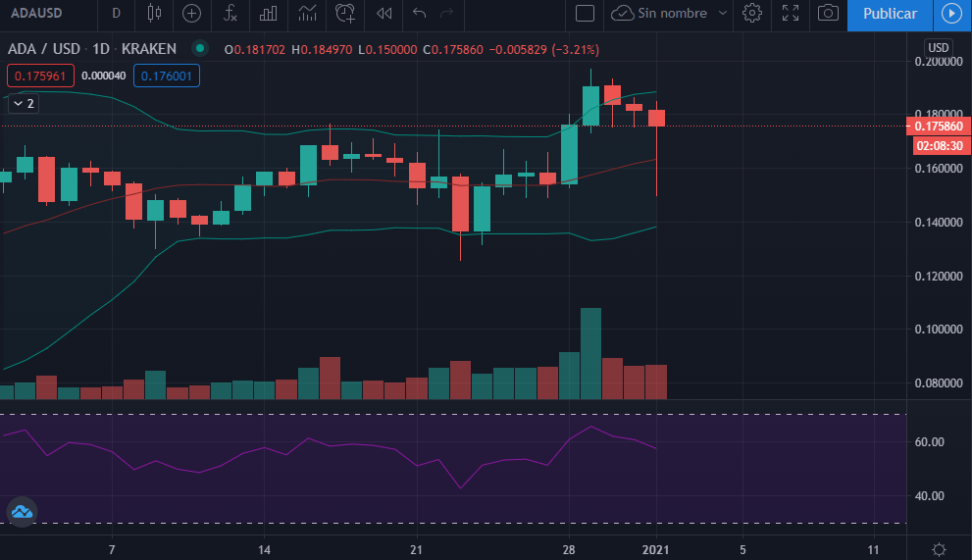The width and height of the screenshot is (972, 560).
Task: Open the USD currency selector on price axis
Action: (x=938, y=48)
